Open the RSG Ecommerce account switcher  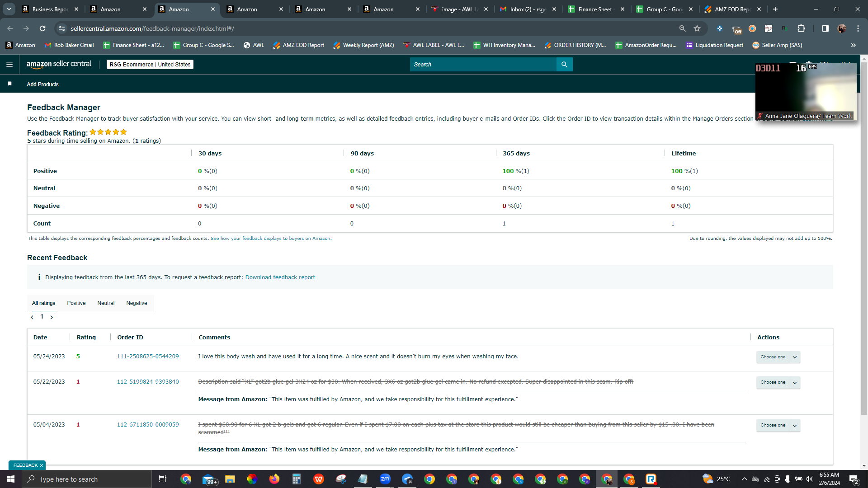(150, 65)
